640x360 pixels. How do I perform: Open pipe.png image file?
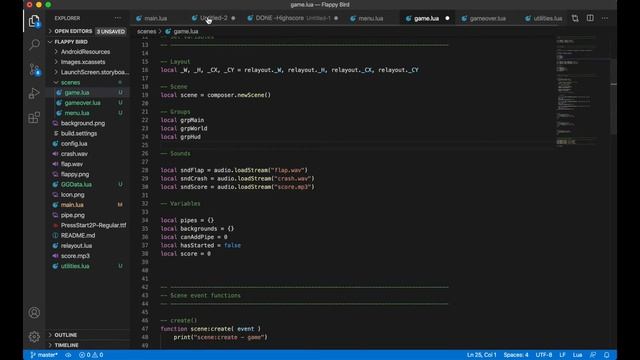73,215
